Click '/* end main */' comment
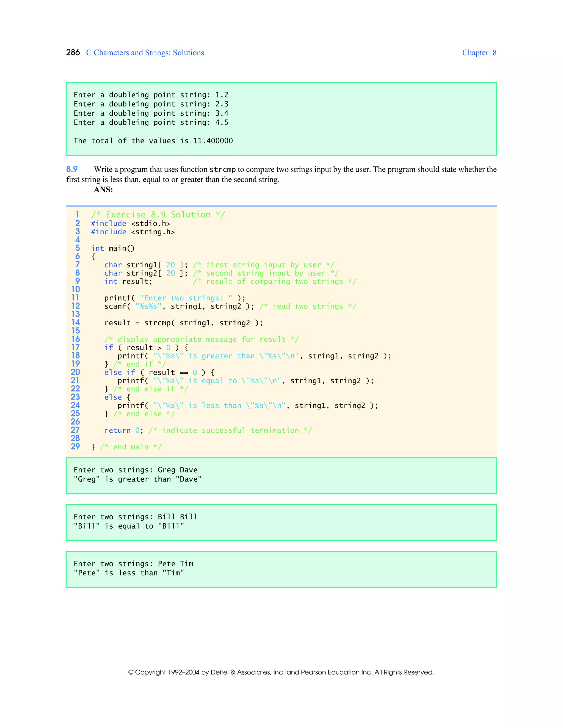563x728 pixels. coord(131,447)
